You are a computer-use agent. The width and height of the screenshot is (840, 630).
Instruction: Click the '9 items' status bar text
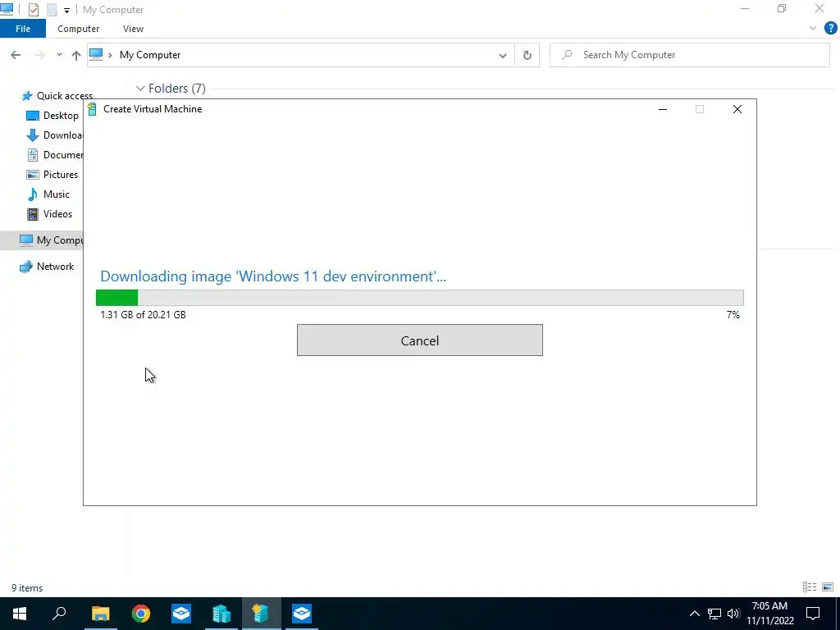[x=27, y=587]
